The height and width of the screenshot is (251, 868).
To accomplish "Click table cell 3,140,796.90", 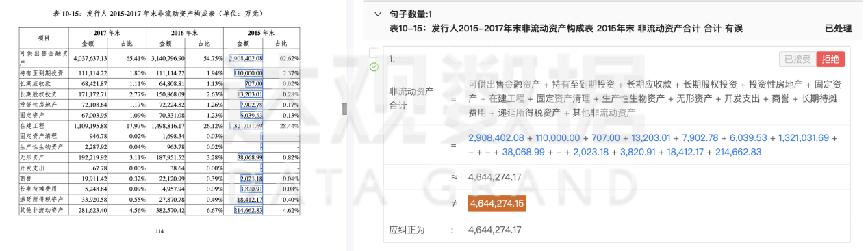I will tap(167, 58).
